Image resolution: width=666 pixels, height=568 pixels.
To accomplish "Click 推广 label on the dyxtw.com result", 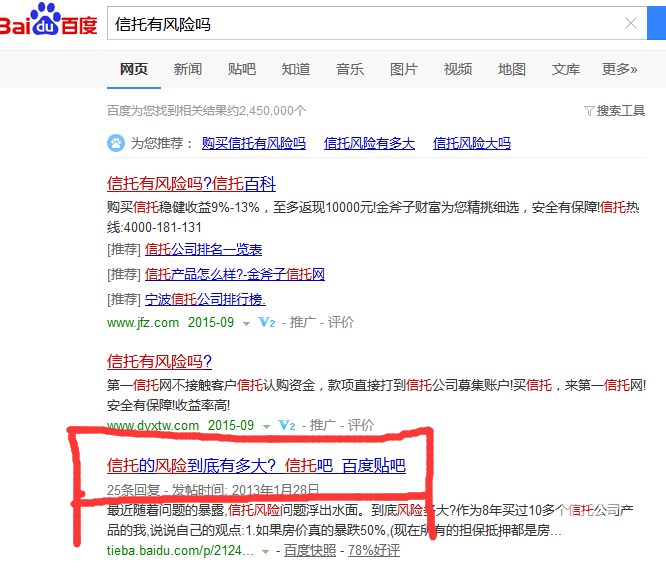I will (x=323, y=425).
